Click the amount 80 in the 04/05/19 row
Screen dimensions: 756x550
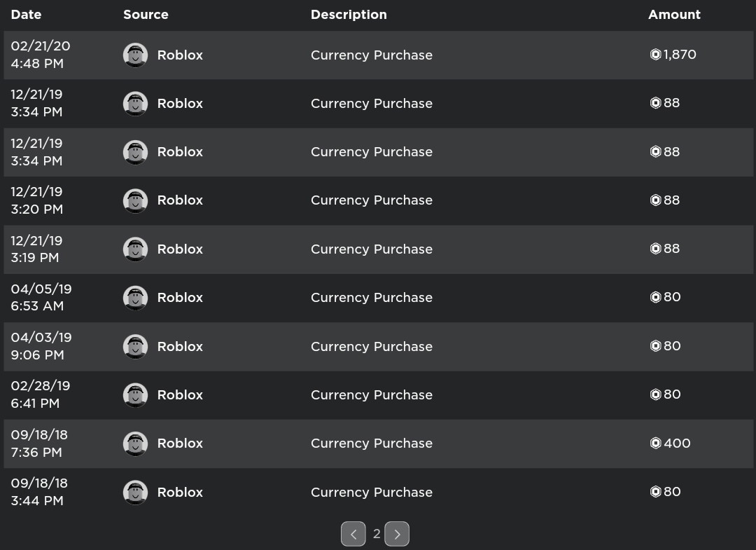[x=672, y=297]
